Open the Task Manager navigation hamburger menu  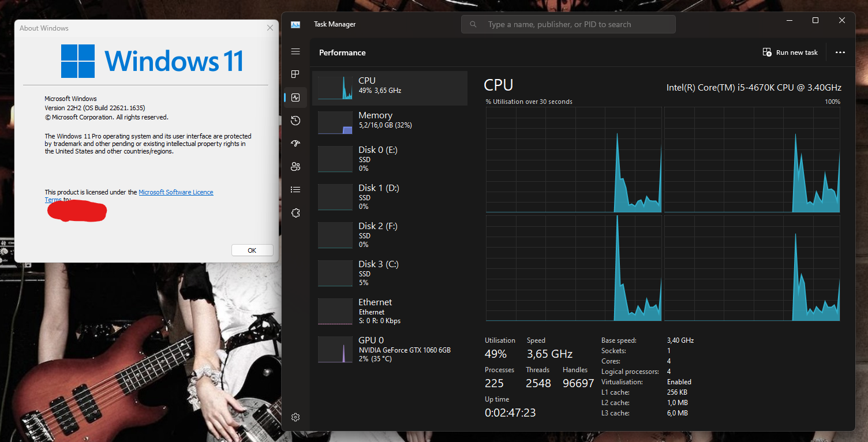295,51
